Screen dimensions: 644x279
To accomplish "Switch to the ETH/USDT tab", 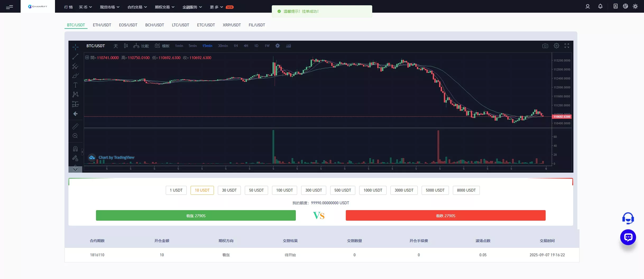I will 102,25.
